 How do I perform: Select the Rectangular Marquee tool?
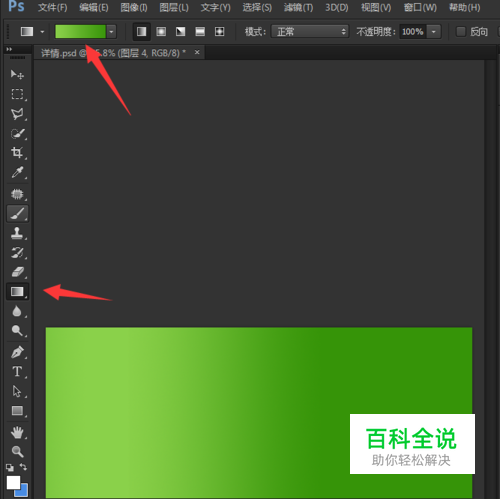[17, 94]
